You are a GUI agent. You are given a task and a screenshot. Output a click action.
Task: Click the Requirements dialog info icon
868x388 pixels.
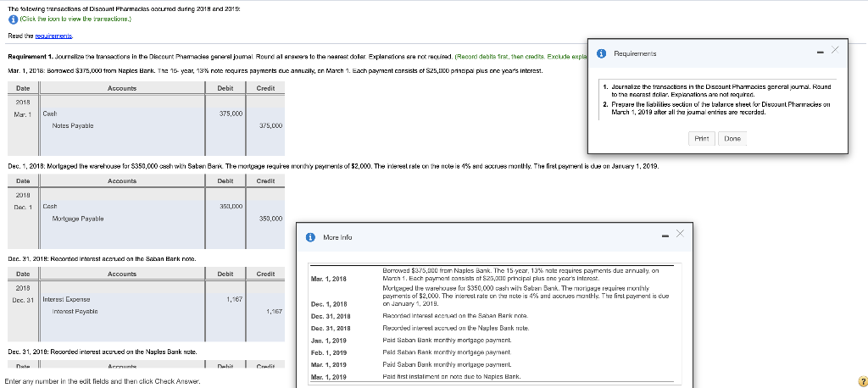pyautogui.click(x=602, y=53)
